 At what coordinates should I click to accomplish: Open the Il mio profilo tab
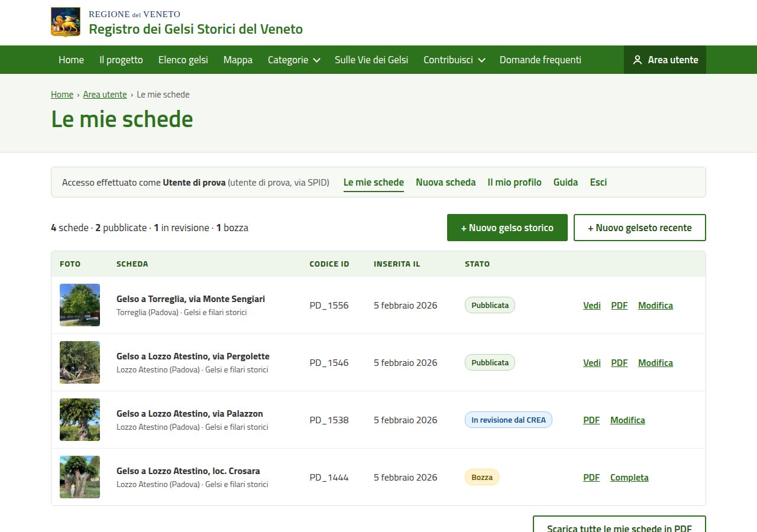(515, 183)
